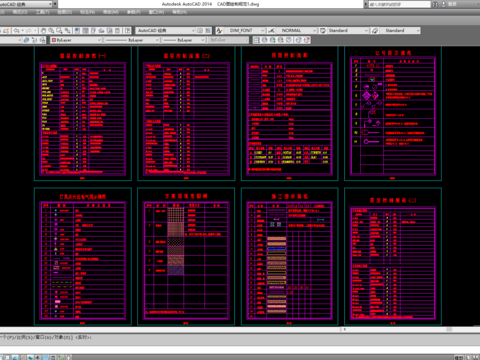Expand the ByLayer linetype dropdown
The image size is (480, 360).
point(132,40)
